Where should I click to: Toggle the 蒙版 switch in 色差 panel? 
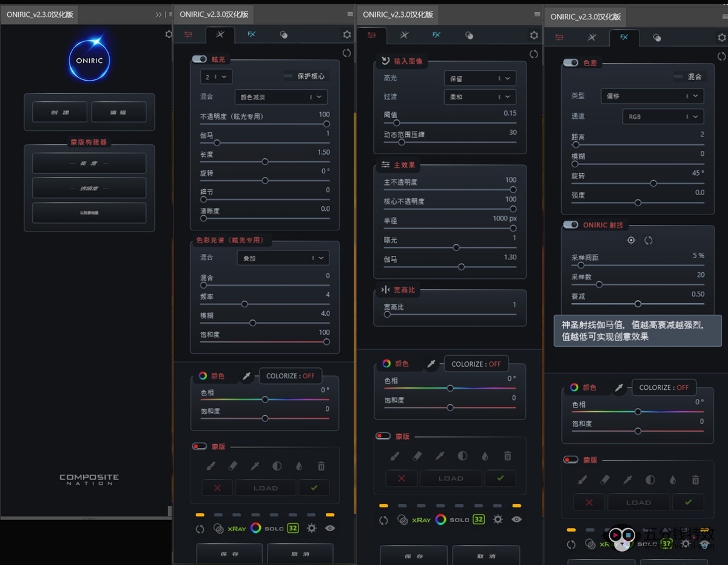[x=571, y=460]
